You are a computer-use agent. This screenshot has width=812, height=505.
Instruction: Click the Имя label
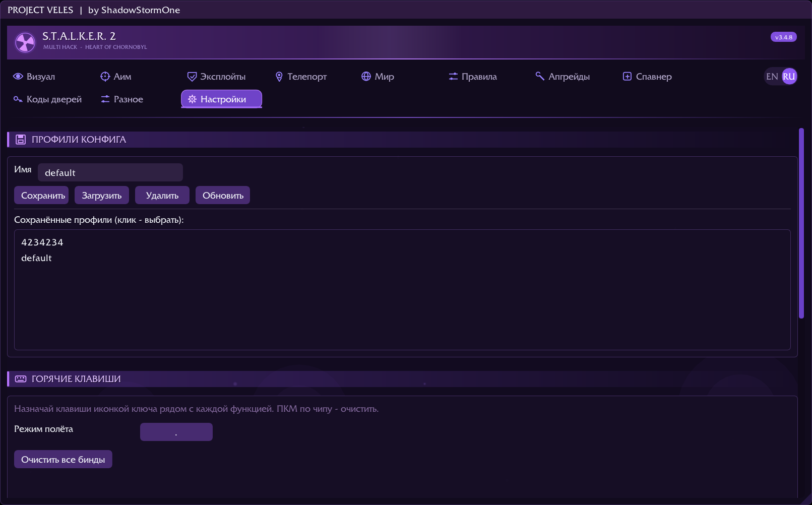point(23,169)
